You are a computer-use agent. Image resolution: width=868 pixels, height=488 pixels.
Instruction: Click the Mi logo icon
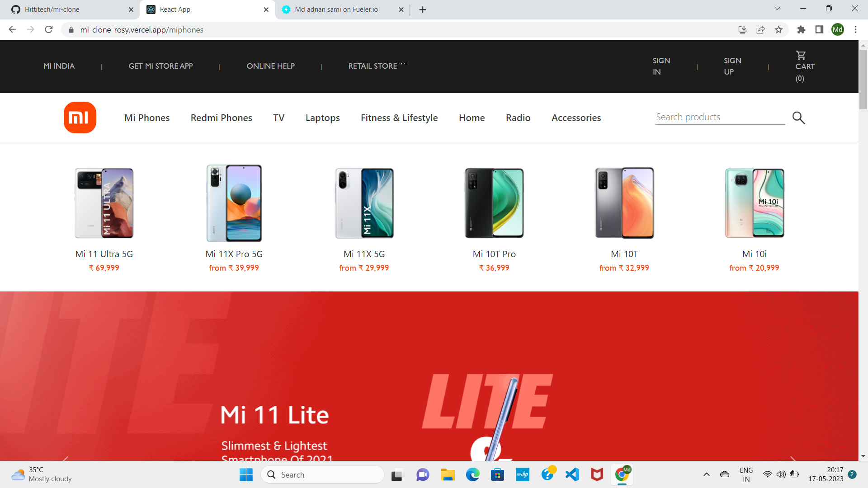pos(80,117)
